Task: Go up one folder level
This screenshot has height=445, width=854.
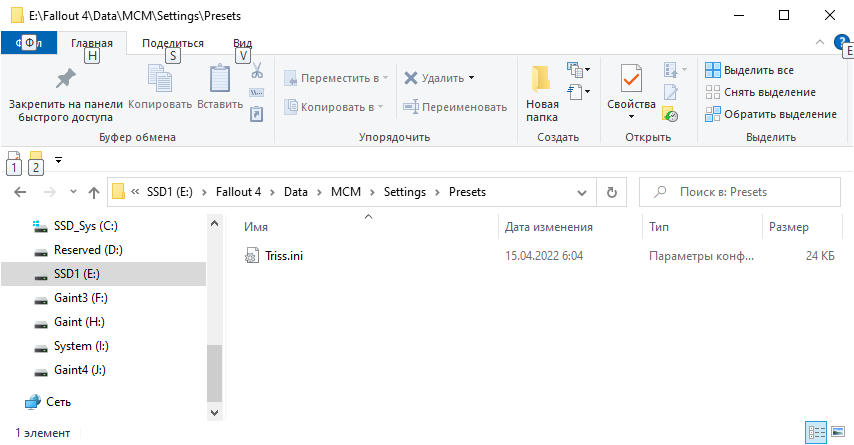Action: (93, 192)
